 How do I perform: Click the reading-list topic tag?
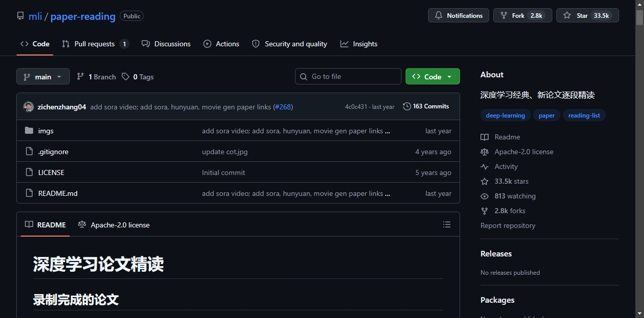click(x=584, y=115)
